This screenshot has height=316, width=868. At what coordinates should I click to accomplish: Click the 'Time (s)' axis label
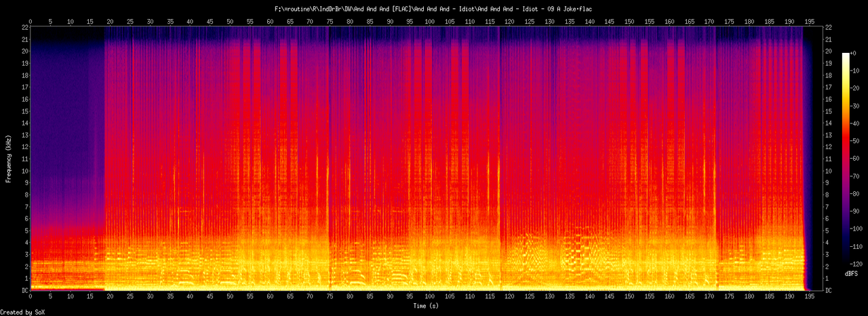427,307
